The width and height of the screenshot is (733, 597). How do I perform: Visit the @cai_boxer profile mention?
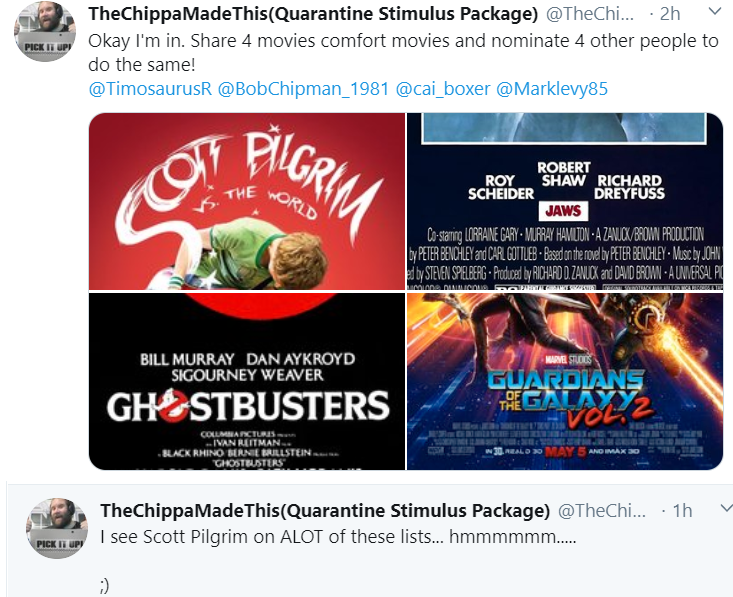tap(443, 88)
